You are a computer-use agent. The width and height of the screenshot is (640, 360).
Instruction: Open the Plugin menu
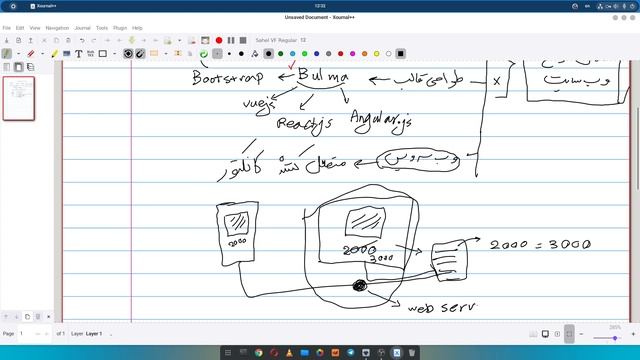120,28
